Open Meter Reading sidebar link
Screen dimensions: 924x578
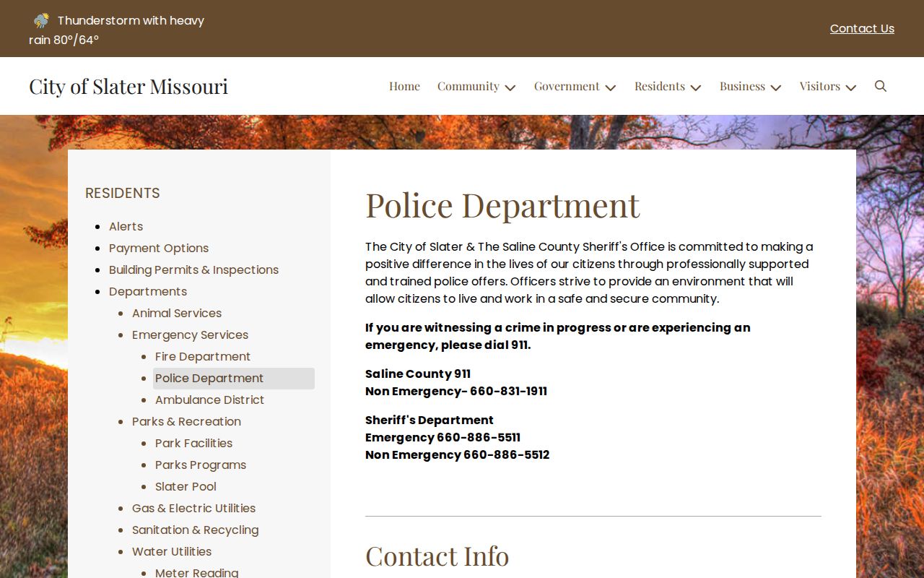[x=196, y=572]
